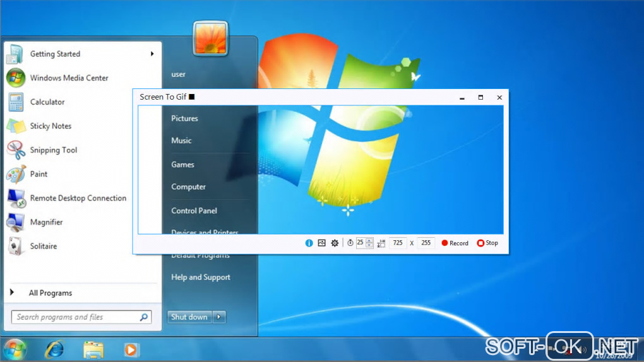Click the search magnifying glass icon
644x362 pixels.
[144, 317]
